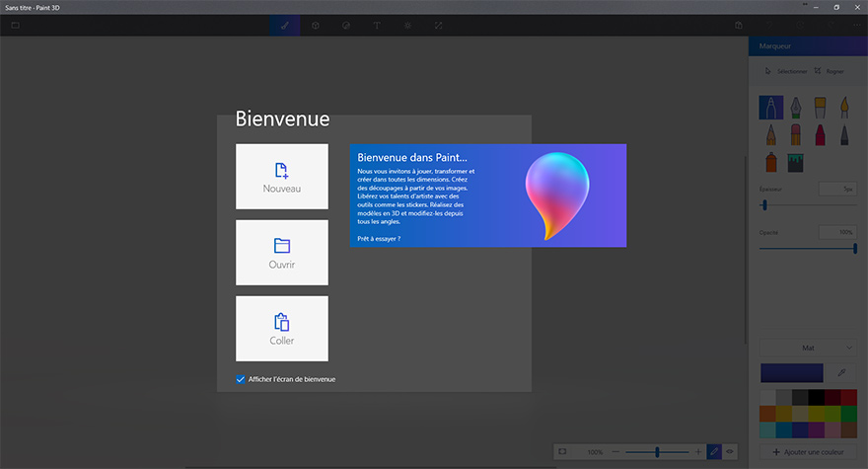The width and height of the screenshot is (868, 469).
Task: Click the Sélectionner tool
Action: 786,71
